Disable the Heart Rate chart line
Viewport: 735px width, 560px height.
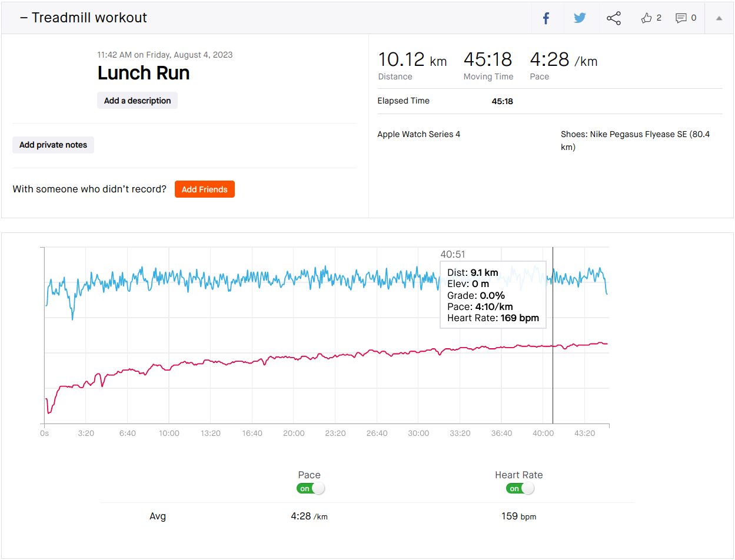point(519,488)
